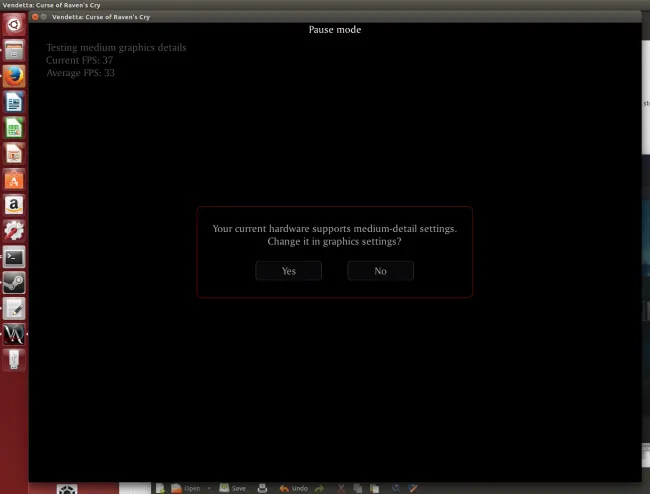Click 'Change it in graphics settings?' text

click(334, 242)
